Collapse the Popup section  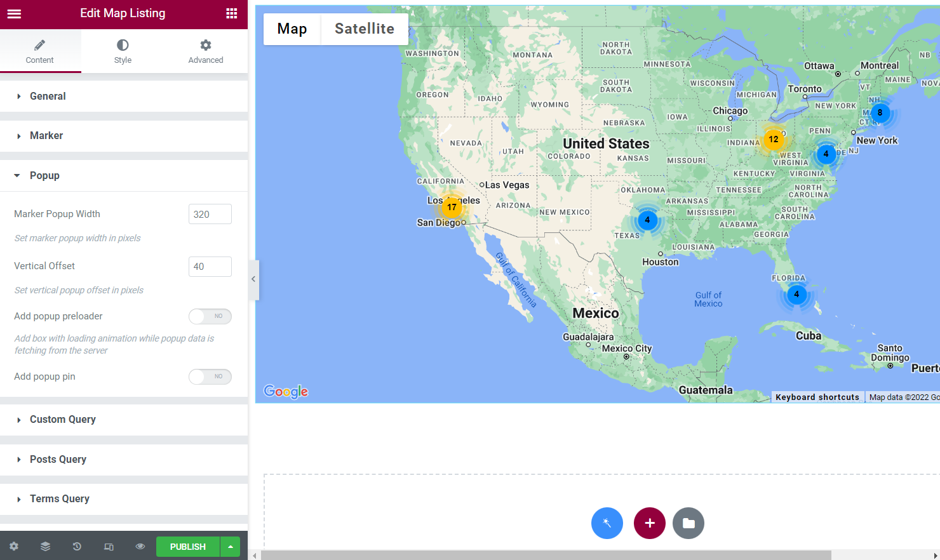[x=124, y=176]
